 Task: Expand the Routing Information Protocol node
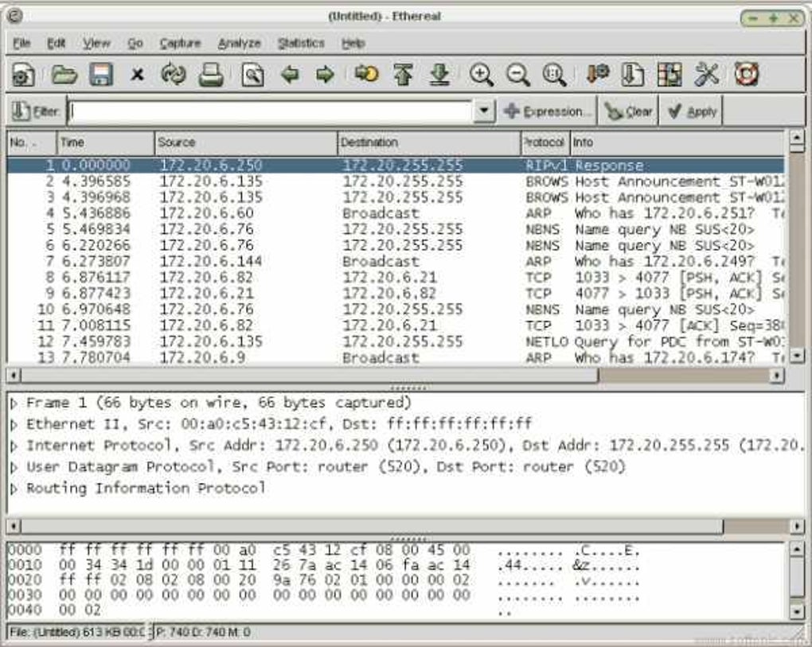point(14,489)
